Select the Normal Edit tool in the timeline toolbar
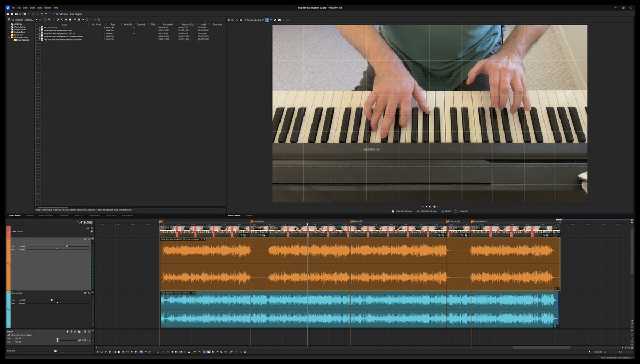 141,352
